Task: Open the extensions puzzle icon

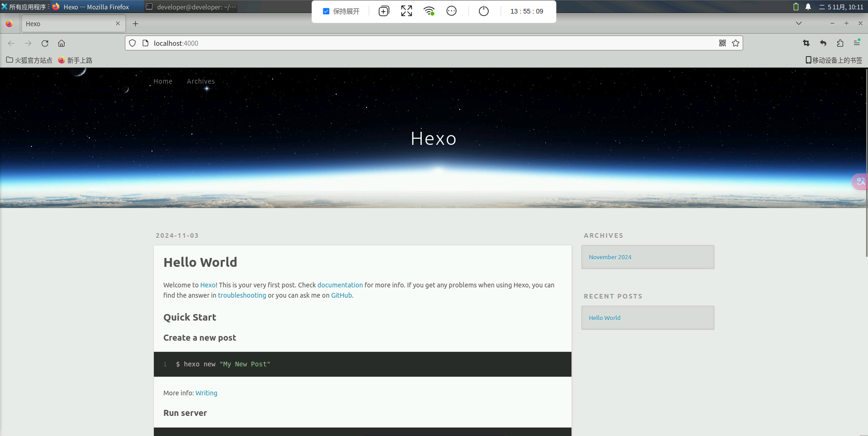Action: [840, 43]
